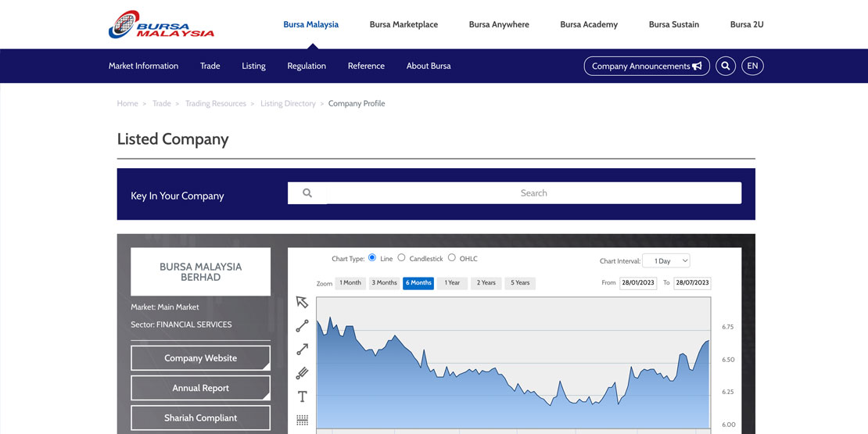The image size is (868, 434).
Task: Click the From date field 28/01/2023
Action: tap(638, 283)
